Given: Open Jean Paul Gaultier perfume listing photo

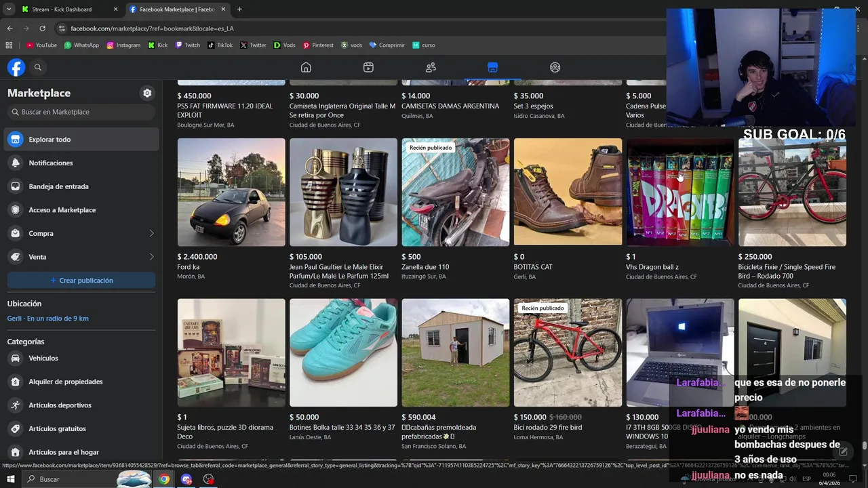Looking at the screenshot, I should [343, 192].
